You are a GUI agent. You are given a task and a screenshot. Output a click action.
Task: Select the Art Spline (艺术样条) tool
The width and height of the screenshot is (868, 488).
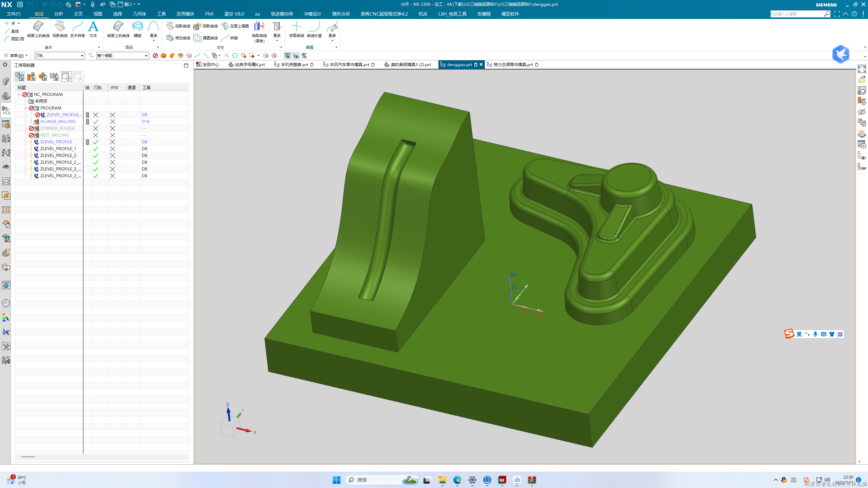(x=78, y=29)
